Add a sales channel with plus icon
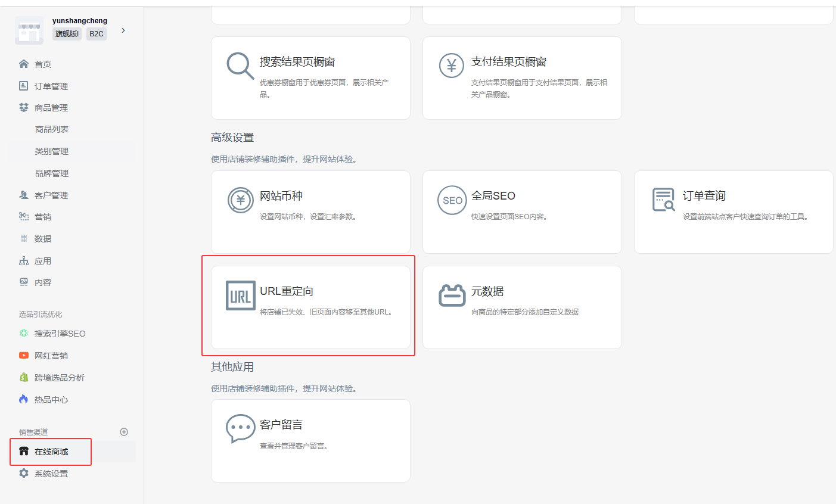The width and height of the screenshot is (836, 504). click(x=124, y=432)
